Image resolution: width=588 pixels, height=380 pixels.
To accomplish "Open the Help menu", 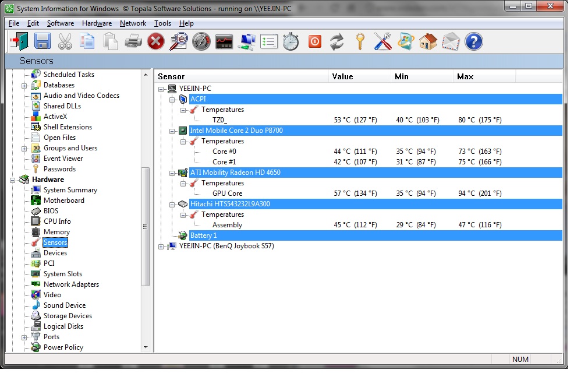I will 186,23.
